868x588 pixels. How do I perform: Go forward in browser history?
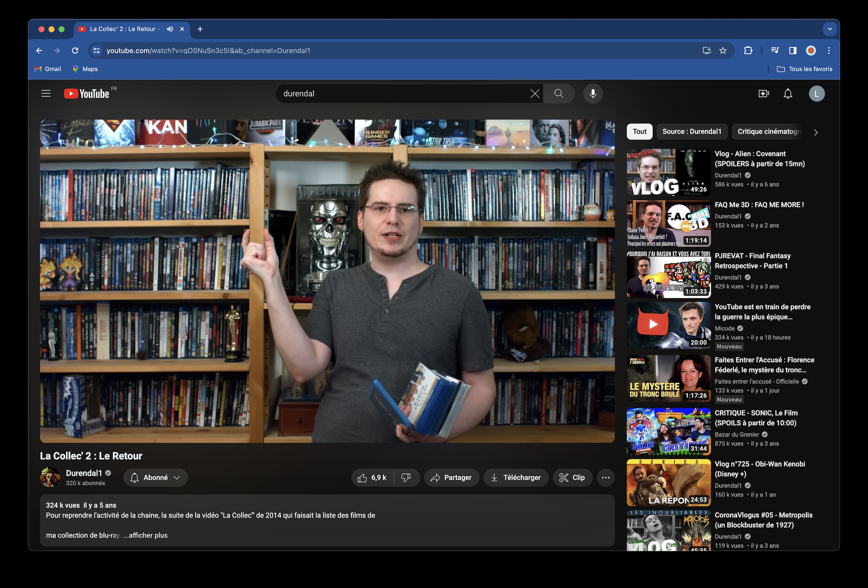57,50
